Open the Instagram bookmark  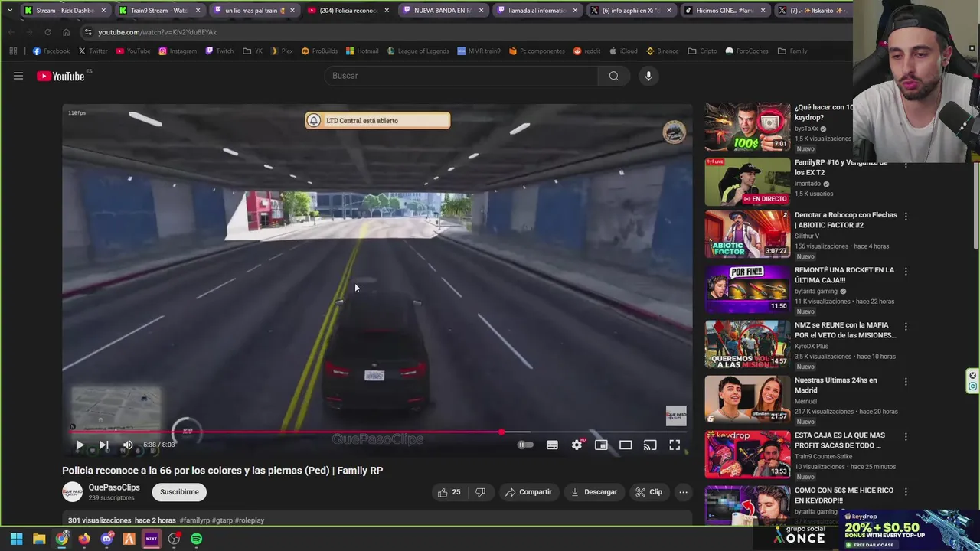(177, 51)
